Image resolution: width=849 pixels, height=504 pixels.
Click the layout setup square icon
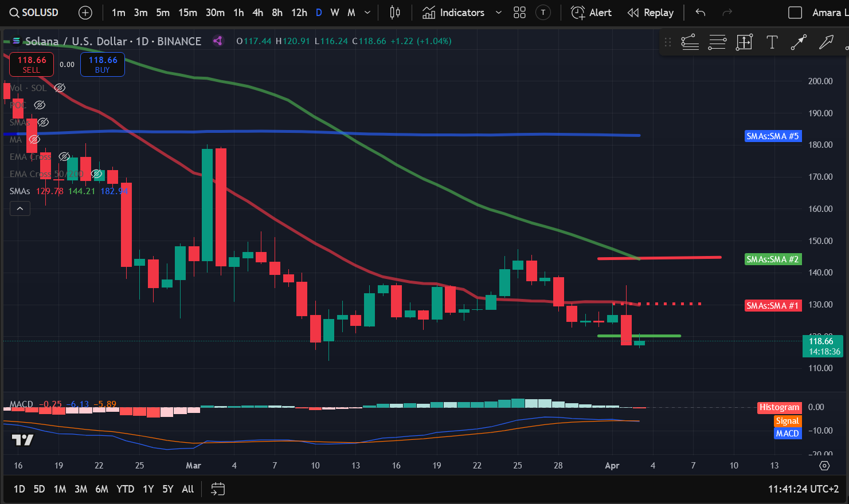795,13
